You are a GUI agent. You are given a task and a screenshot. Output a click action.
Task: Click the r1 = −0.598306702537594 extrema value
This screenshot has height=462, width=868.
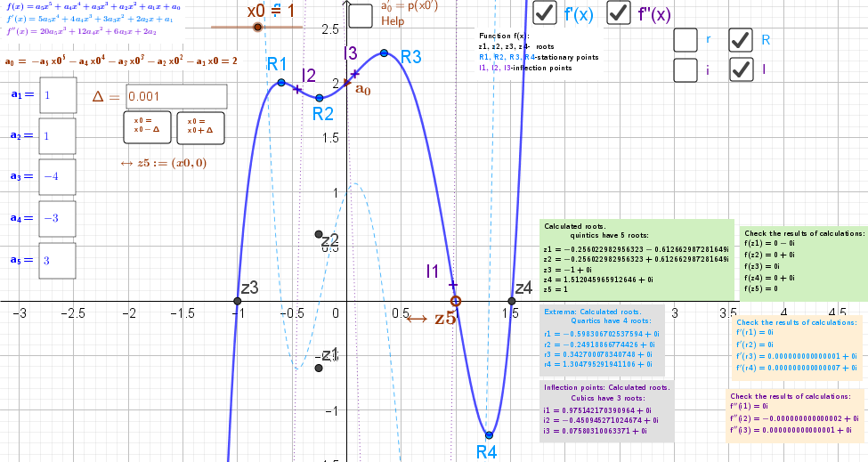click(x=601, y=334)
